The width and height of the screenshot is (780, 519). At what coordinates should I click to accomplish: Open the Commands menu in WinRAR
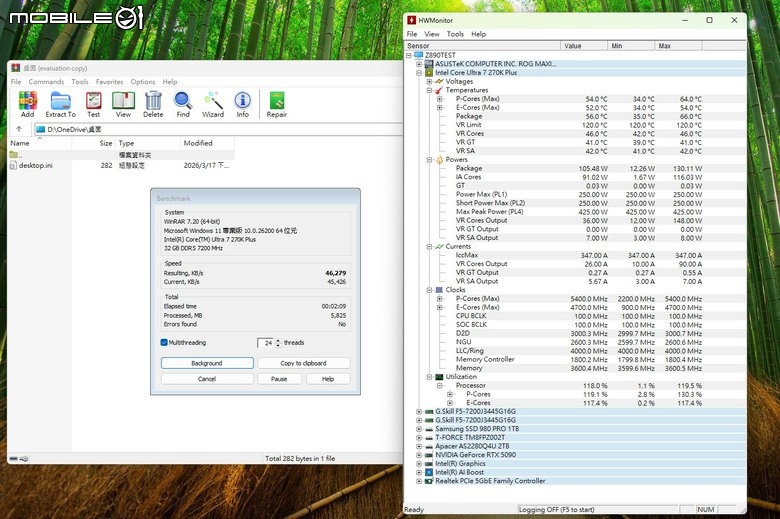(46, 82)
